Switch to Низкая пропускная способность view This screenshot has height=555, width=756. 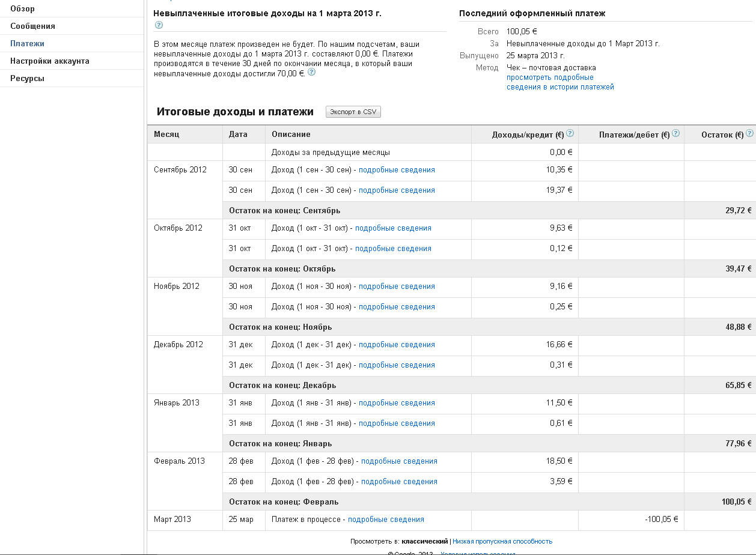coord(502,541)
